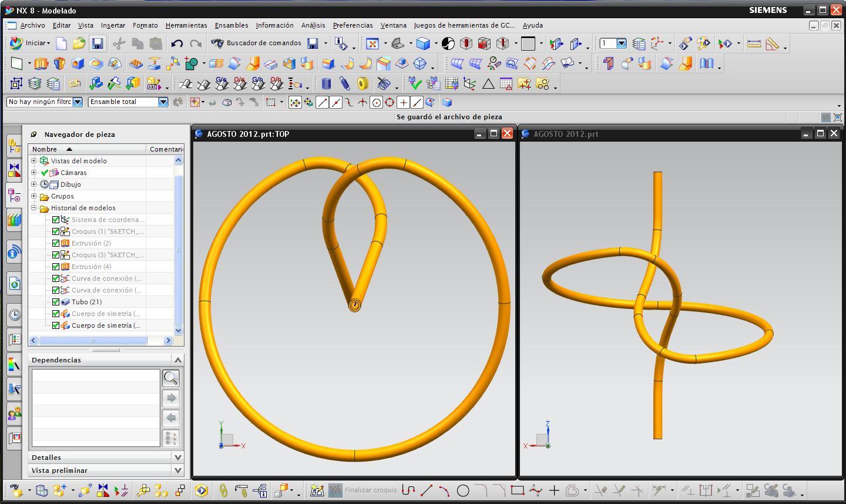Create new file with blank page icon
Viewport: 846px width, 504px height.
pos(61,43)
